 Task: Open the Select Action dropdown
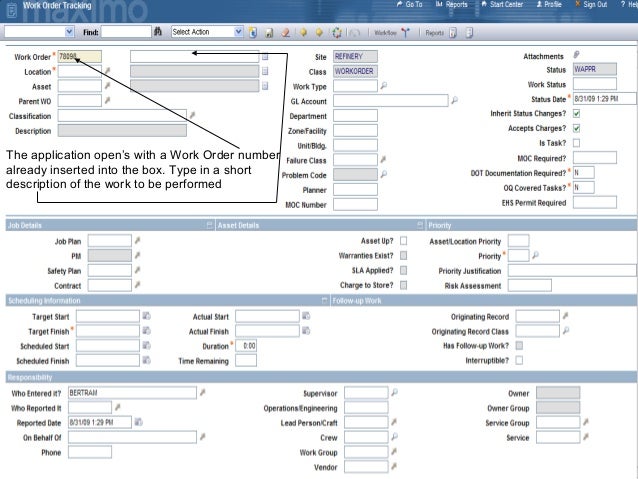[x=239, y=32]
